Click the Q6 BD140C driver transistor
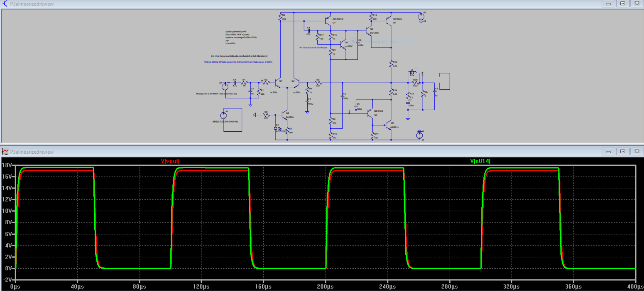This screenshot has height=291, width=644. click(370, 113)
